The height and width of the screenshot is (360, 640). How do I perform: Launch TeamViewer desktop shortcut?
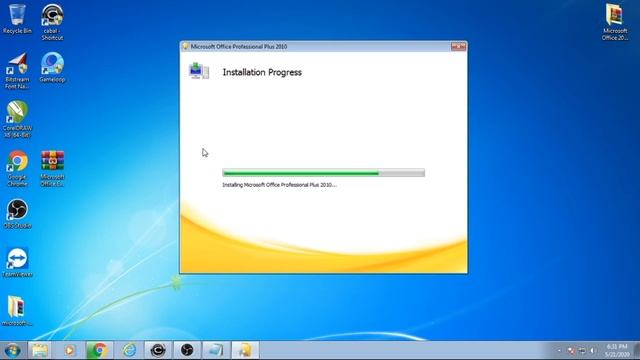(x=17, y=262)
